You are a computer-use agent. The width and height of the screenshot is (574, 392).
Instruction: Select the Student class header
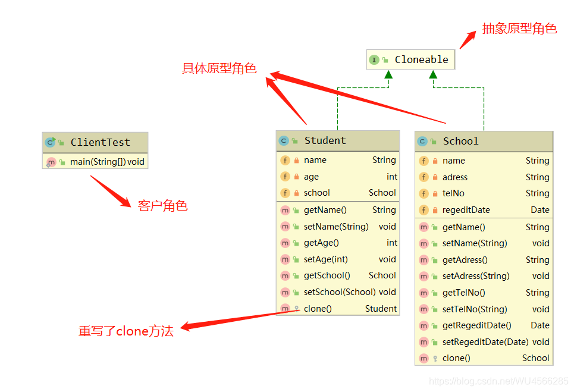pos(337,141)
